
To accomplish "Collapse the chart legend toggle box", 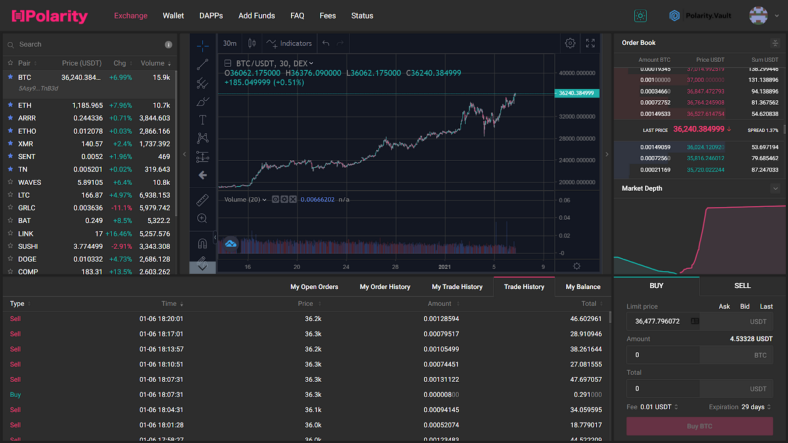I will coord(228,63).
